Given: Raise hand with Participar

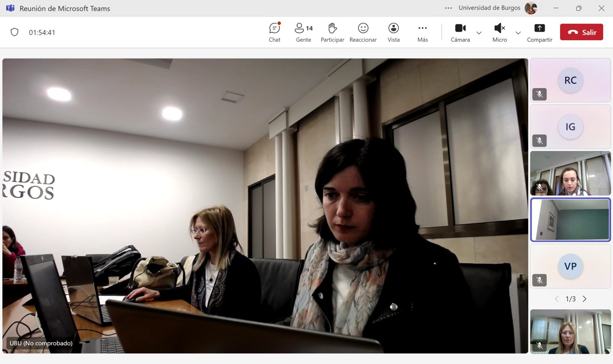Looking at the screenshot, I should click(x=332, y=32).
